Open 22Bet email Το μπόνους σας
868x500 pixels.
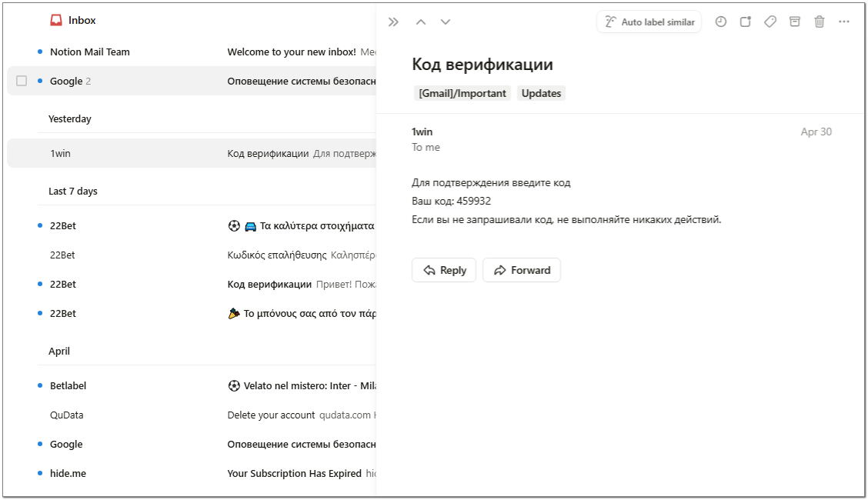192,313
